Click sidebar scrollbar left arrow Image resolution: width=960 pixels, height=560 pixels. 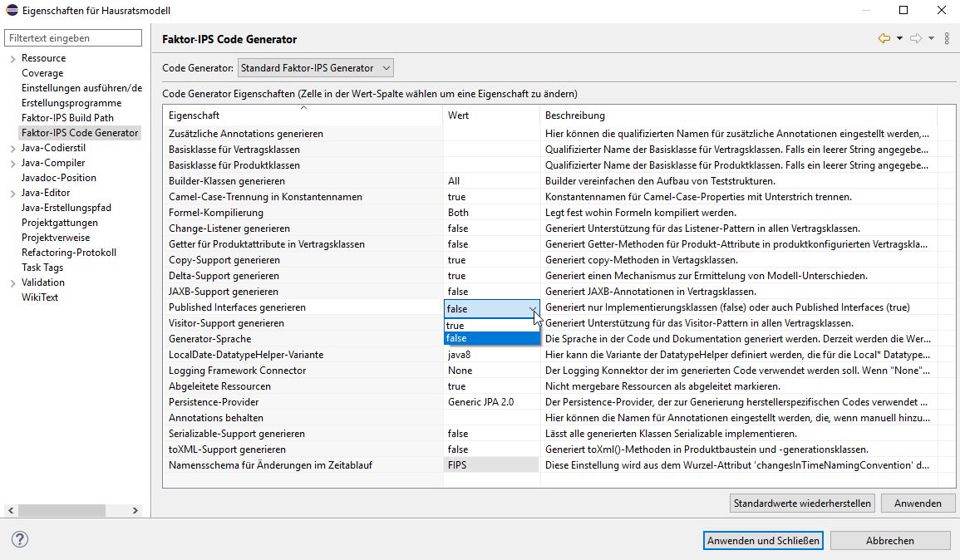[x=11, y=510]
